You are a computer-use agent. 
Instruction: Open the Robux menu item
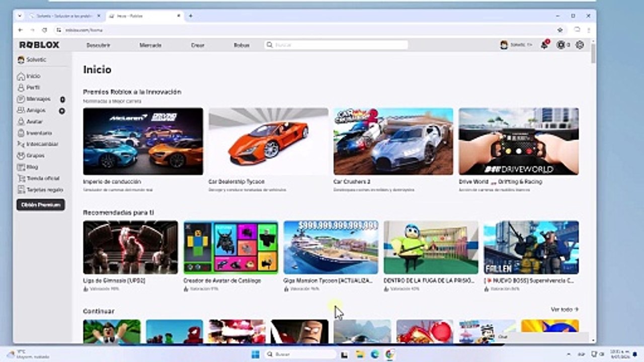click(x=242, y=45)
